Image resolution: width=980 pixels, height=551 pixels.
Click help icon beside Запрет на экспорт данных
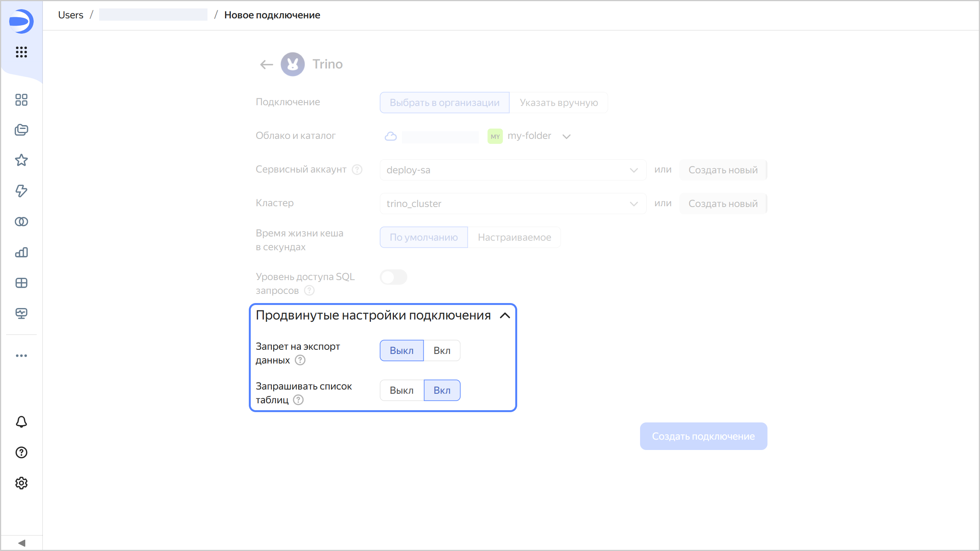tap(300, 360)
